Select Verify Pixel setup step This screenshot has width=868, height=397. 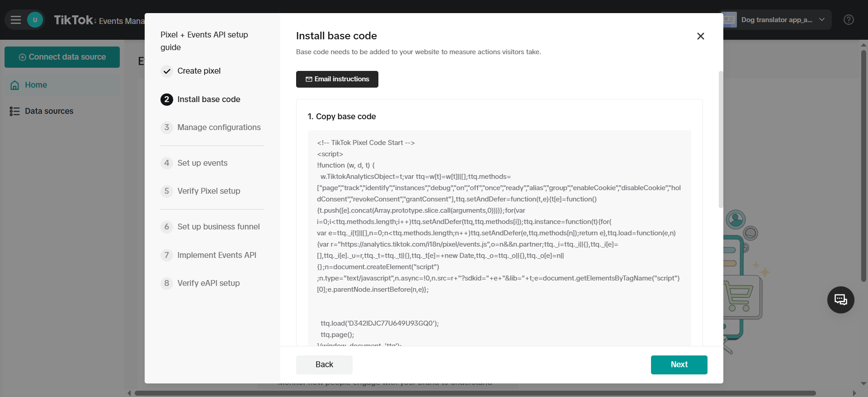pos(209,191)
